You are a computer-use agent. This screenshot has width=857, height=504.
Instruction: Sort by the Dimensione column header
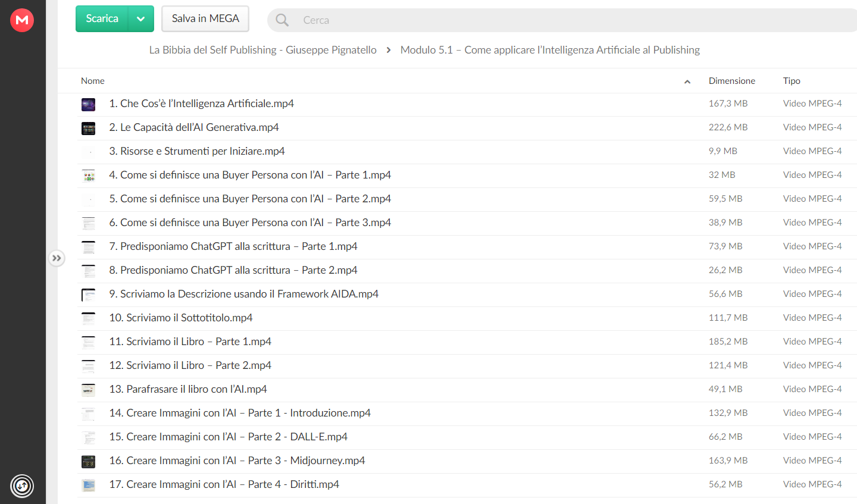pyautogui.click(x=731, y=81)
